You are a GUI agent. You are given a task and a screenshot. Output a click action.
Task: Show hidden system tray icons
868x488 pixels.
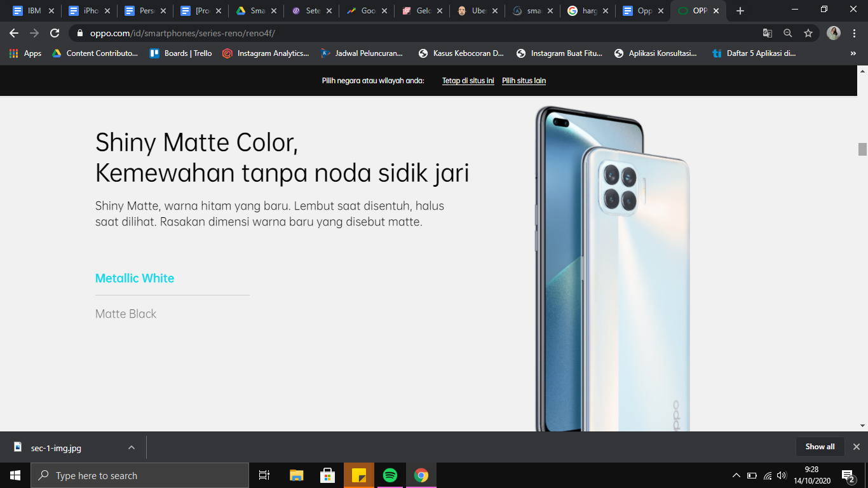tap(736, 475)
